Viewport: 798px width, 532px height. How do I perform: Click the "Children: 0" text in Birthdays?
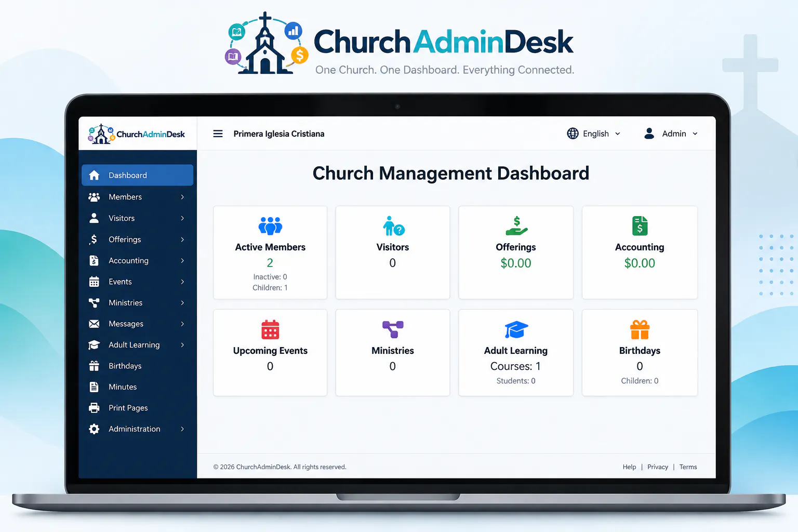click(640, 381)
